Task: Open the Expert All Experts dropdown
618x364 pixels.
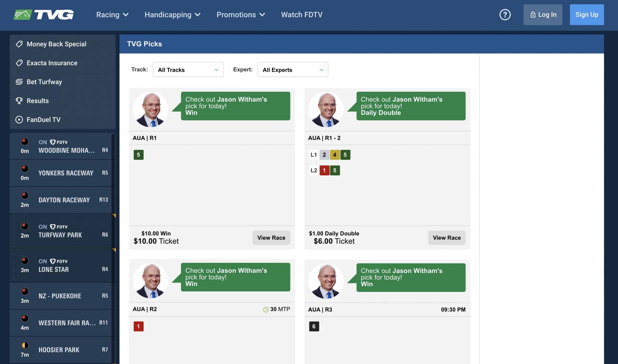Action: pyautogui.click(x=292, y=70)
